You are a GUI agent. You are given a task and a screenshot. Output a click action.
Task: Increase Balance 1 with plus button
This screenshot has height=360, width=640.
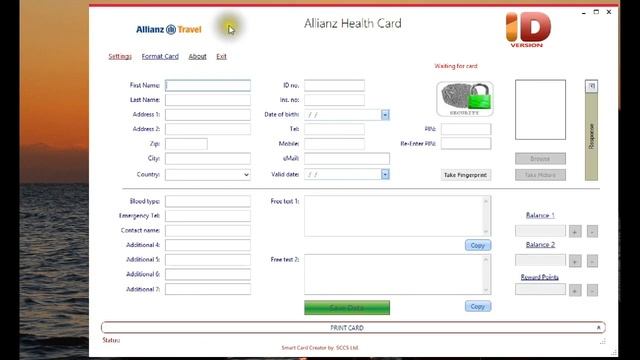point(575,231)
